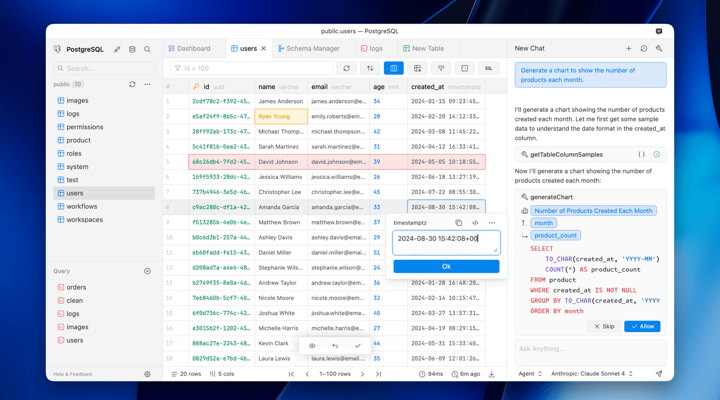The height and width of the screenshot is (400, 720).
Task: Open the SQL view button
Action: [489, 68]
